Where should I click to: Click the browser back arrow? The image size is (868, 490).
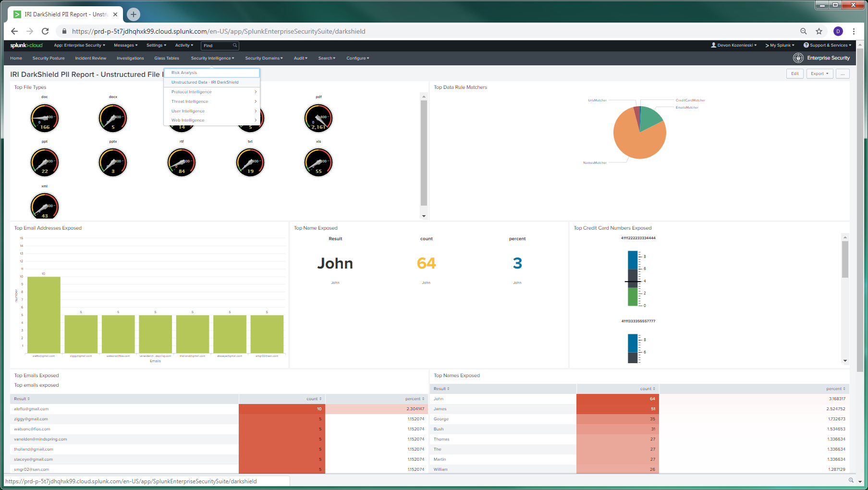pos(14,31)
